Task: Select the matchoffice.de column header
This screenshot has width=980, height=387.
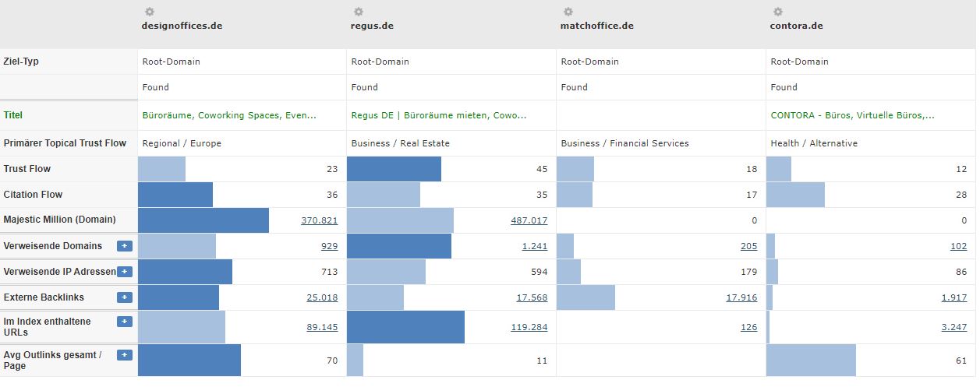Action: pos(597,26)
